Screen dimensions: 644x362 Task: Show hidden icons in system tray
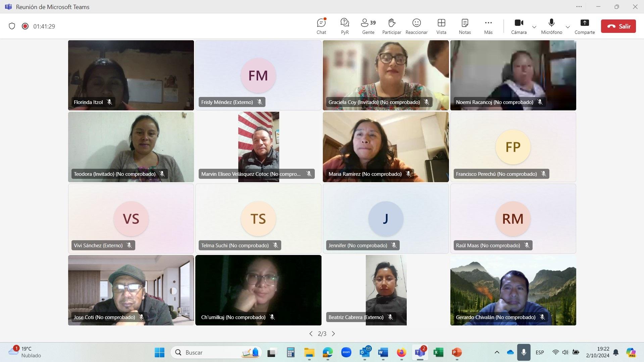tap(497, 352)
